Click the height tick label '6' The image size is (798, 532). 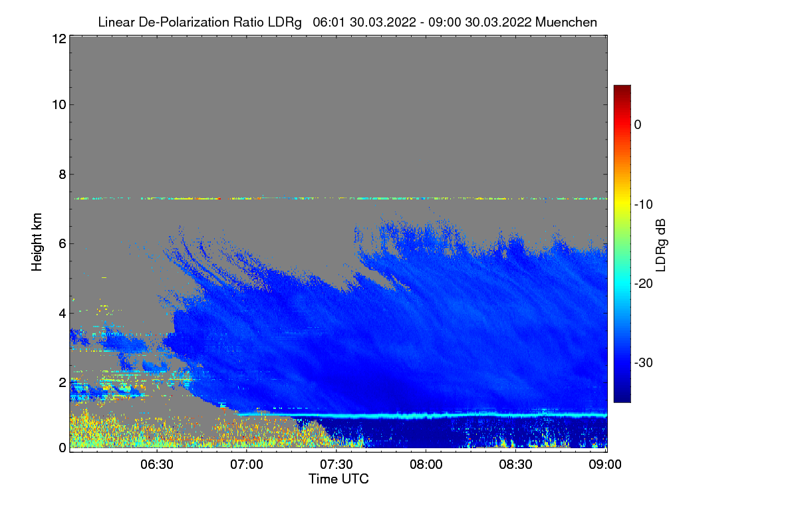62,243
